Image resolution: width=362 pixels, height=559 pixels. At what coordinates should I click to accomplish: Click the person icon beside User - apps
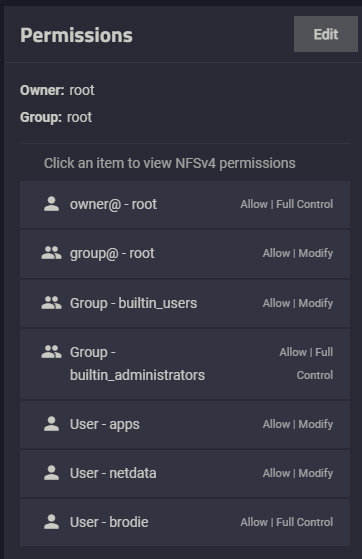point(52,424)
